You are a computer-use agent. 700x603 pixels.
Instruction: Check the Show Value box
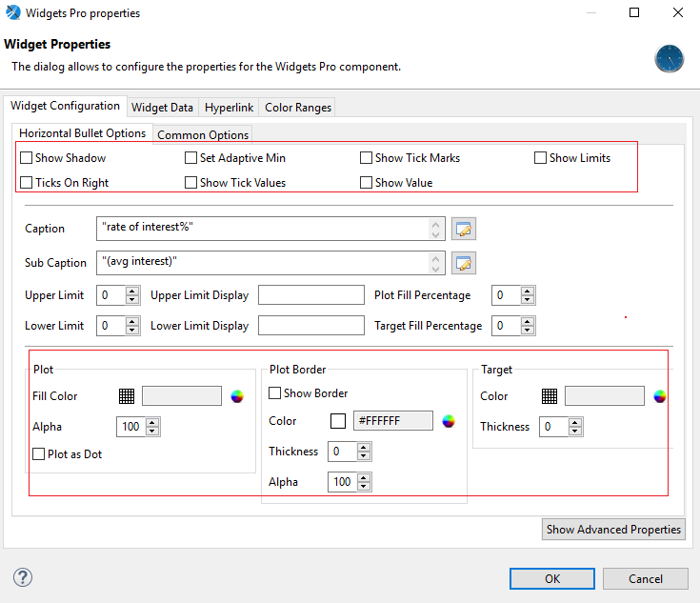coord(366,182)
